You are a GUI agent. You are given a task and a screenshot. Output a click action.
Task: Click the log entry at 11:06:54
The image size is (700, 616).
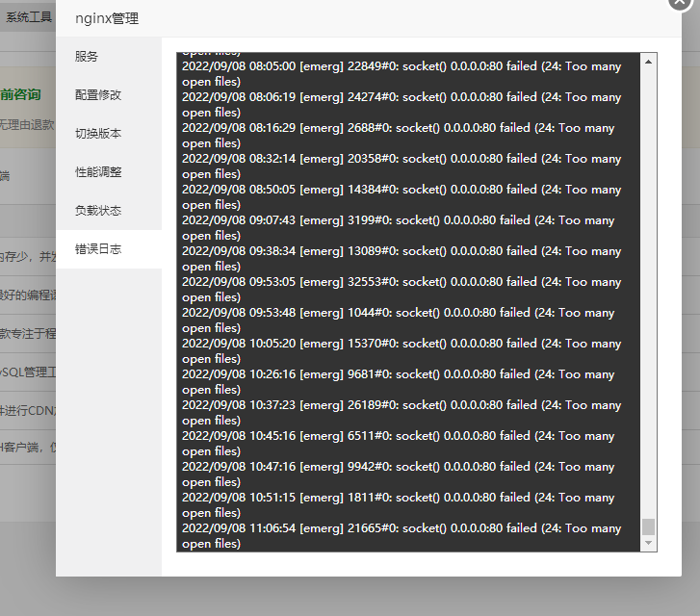(402, 536)
